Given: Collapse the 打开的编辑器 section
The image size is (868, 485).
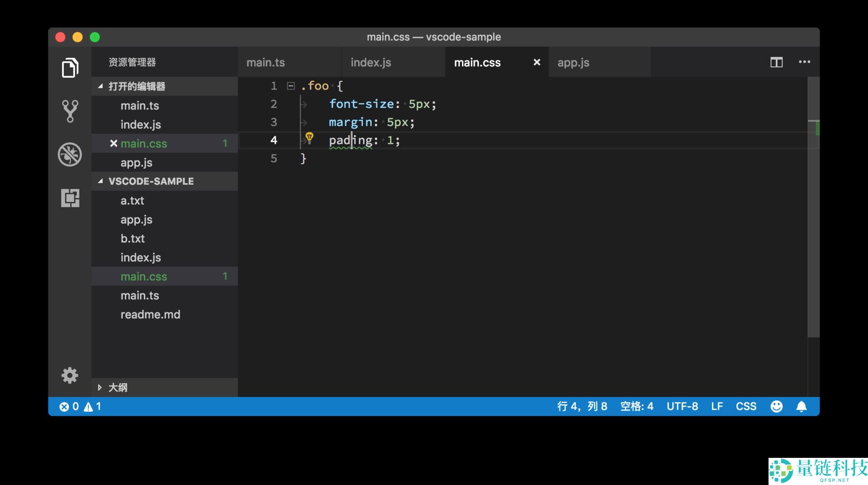Looking at the screenshot, I should pyautogui.click(x=165, y=86).
